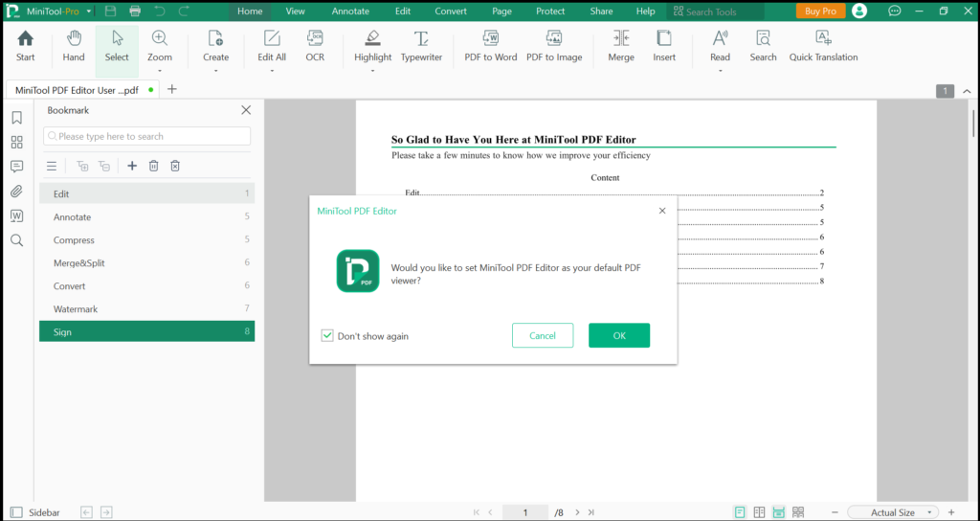Toggle continuous scrolling view mode
The height and width of the screenshot is (521, 980).
(x=779, y=512)
